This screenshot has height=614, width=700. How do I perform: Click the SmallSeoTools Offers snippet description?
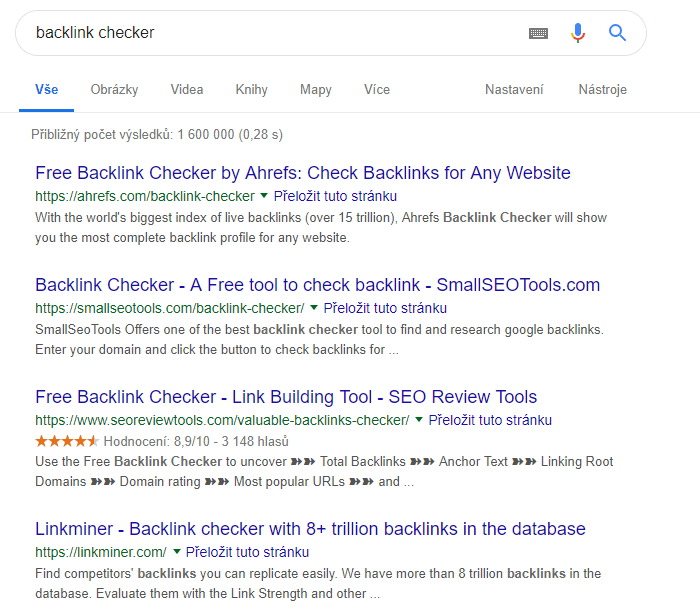[319, 339]
